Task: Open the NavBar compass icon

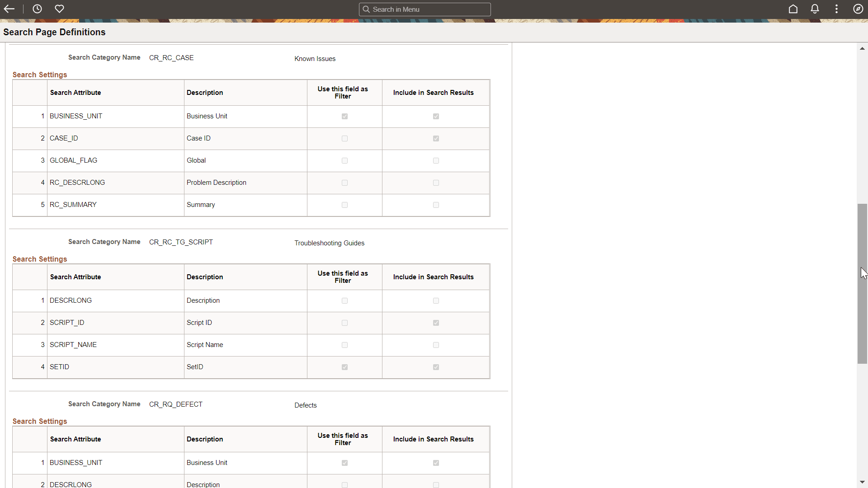Action: 858,9
